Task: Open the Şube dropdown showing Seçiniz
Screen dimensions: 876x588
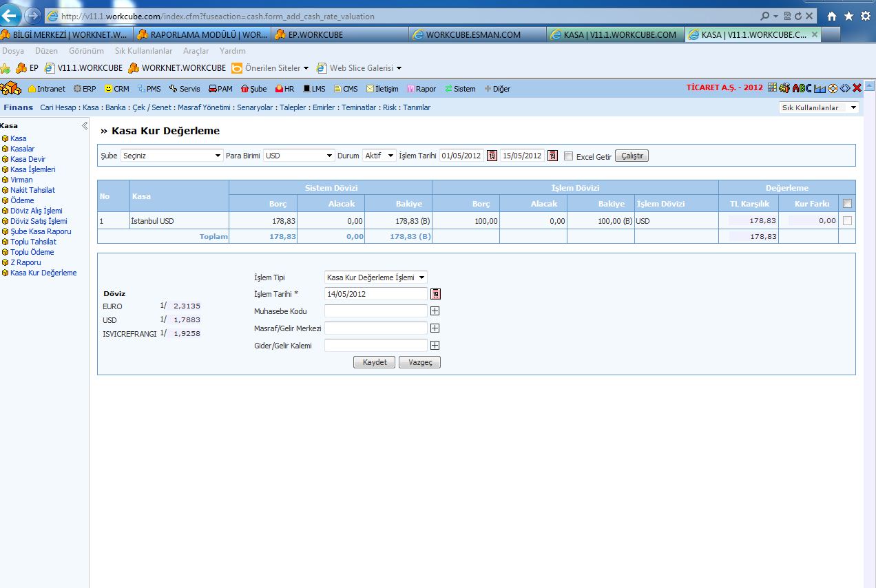Action: pyautogui.click(x=171, y=156)
